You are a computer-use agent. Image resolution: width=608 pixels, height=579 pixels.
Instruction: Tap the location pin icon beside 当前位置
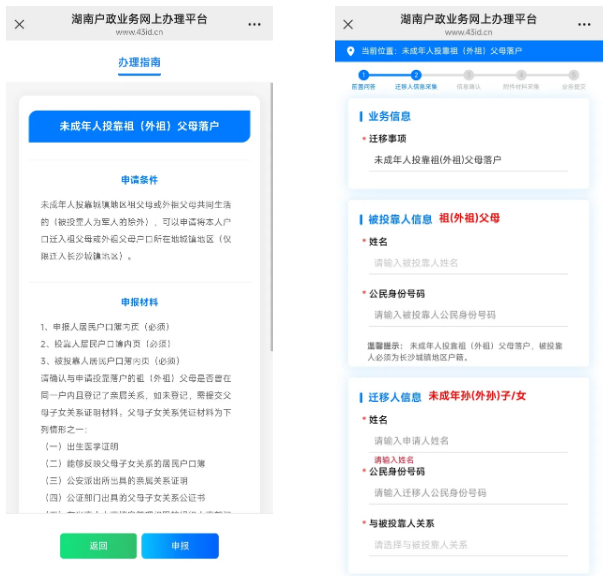pos(349,51)
